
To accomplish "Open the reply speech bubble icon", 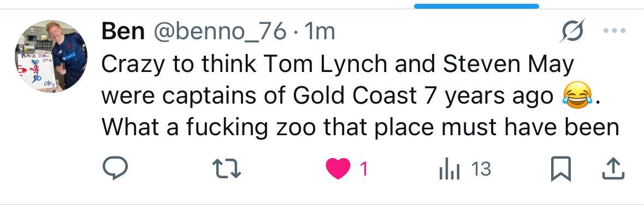I will point(115,168).
